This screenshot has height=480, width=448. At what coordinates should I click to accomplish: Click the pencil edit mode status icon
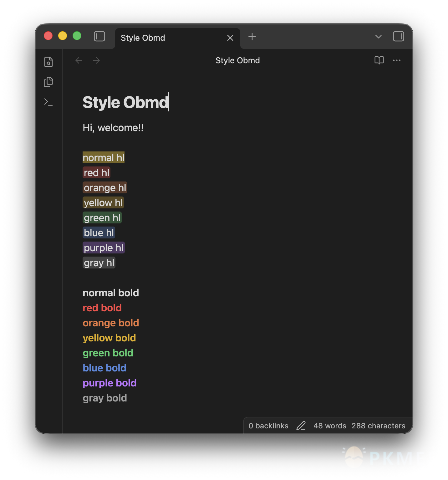click(301, 426)
